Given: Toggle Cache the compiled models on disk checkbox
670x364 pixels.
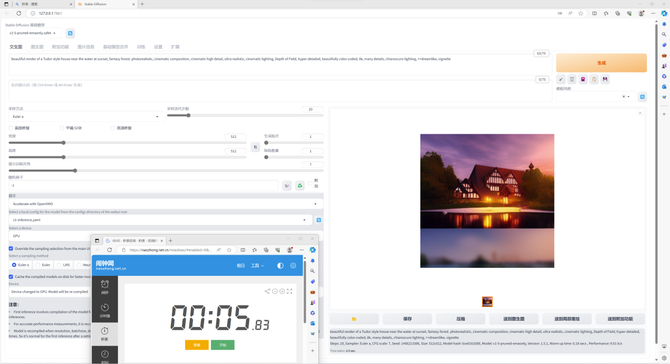Looking at the screenshot, I should tap(11, 276).
